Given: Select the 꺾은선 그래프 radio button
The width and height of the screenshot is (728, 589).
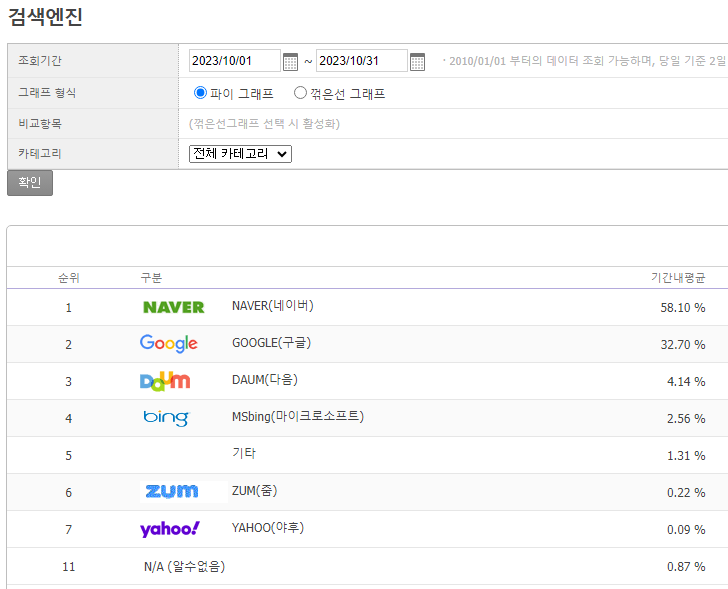Looking at the screenshot, I should click(x=300, y=93).
